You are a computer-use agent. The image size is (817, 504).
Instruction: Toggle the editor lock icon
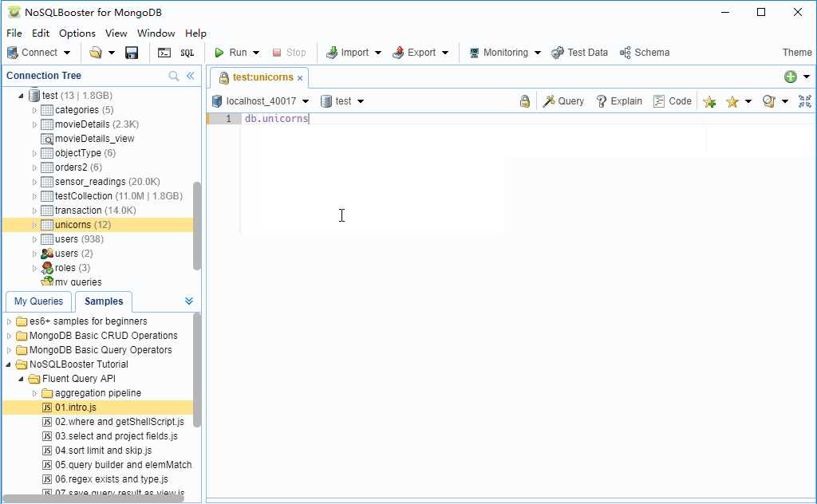pos(525,101)
